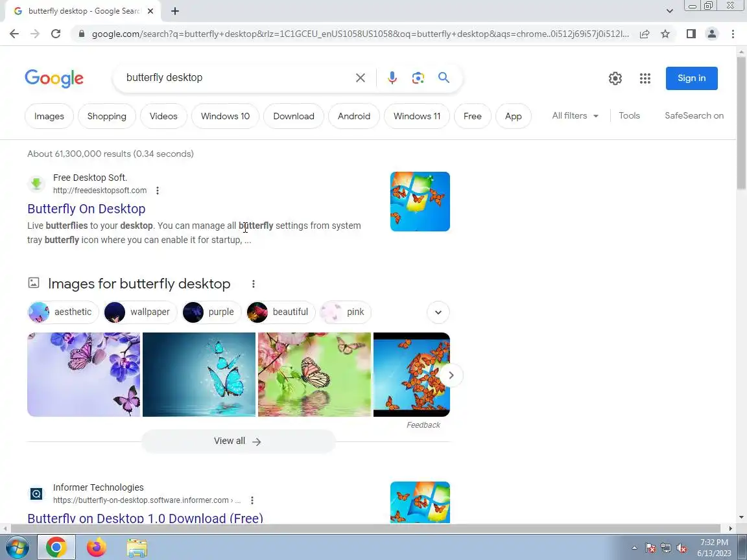Click the vertical page scrollbar
The width and height of the screenshot is (747, 560).
pos(741,124)
